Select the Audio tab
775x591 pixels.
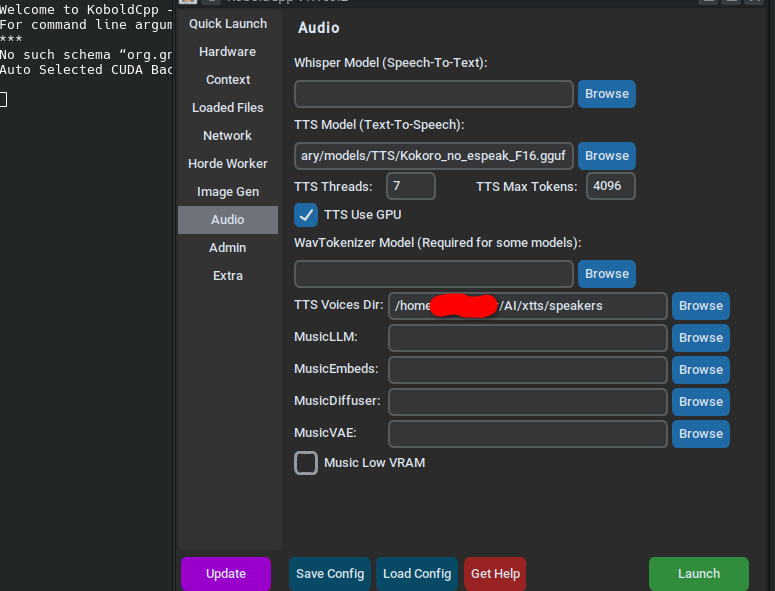[228, 220]
